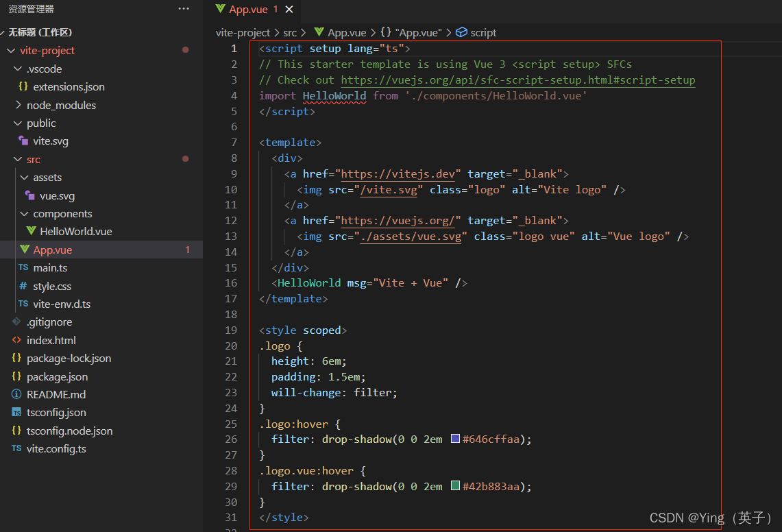Viewport: 782px width, 532px height.
Task: Click the Vue icon beside HelloWorld.vue file
Action: pyautogui.click(x=31, y=232)
